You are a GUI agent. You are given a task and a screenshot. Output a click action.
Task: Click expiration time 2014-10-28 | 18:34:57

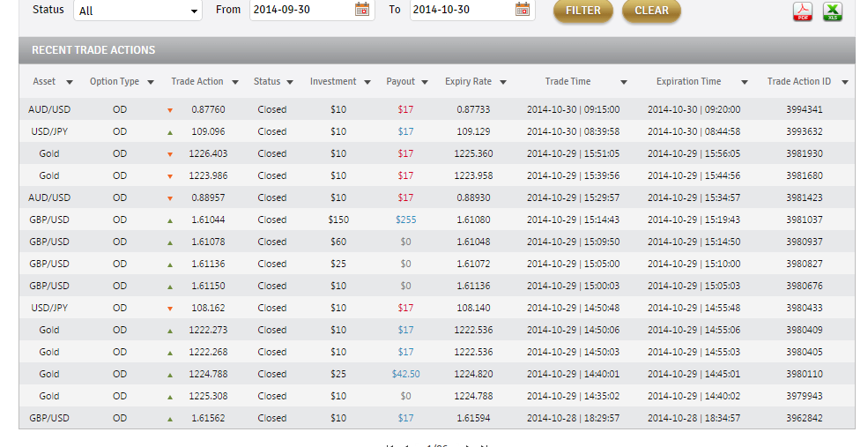tap(694, 418)
